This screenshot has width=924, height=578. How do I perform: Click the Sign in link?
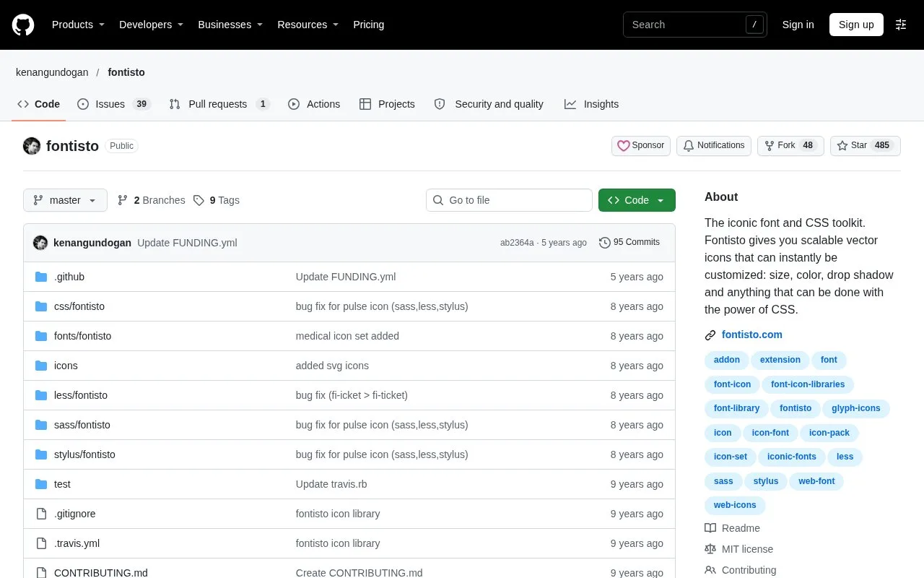(798, 25)
